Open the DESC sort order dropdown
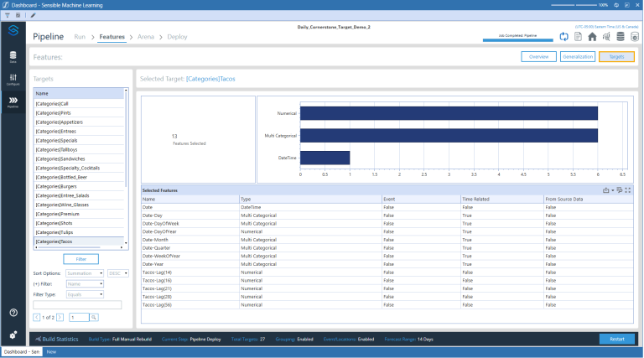 click(117, 273)
